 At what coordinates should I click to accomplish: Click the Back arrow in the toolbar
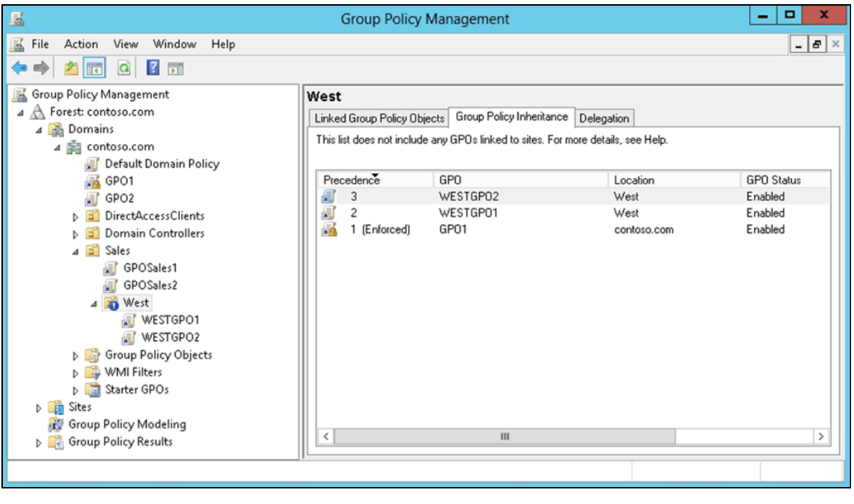coord(18,70)
